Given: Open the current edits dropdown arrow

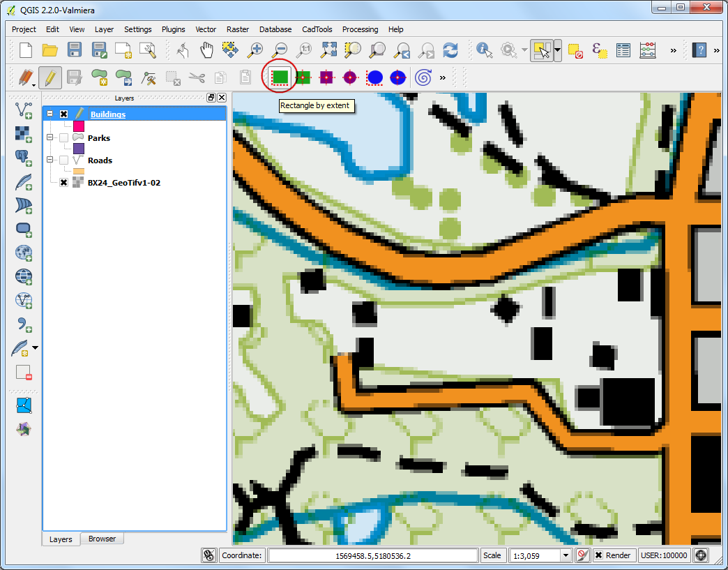Looking at the screenshot, I should [x=34, y=85].
